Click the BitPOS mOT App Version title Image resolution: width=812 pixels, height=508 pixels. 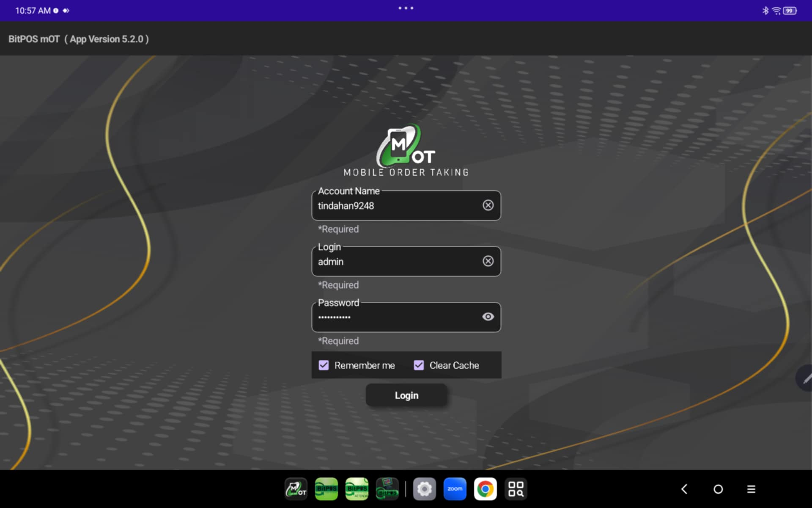pyautogui.click(x=79, y=39)
